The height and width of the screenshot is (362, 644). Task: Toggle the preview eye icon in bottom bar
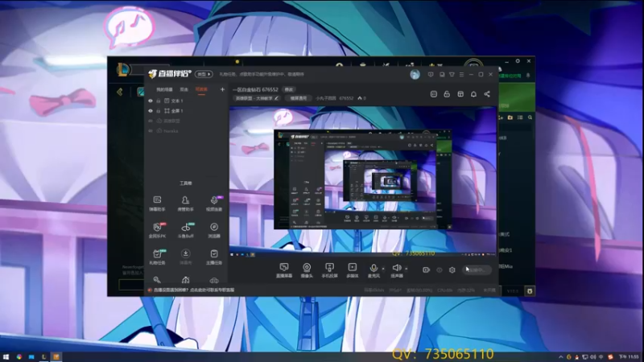coord(440,270)
